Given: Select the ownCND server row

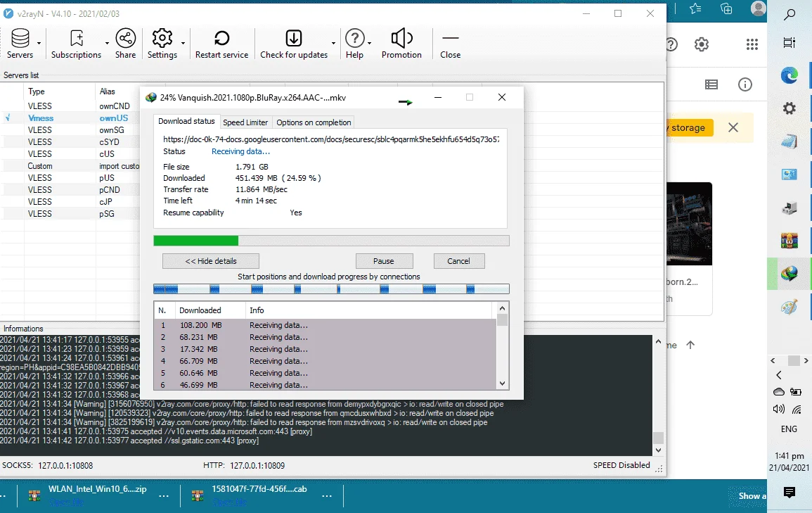Looking at the screenshot, I should pos(70,106).
